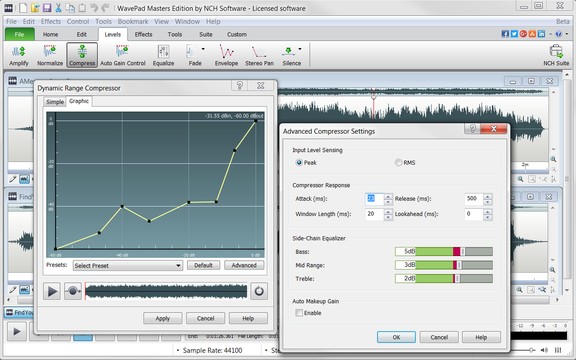
Task: Click the Release (ms) input field
Action: click(x=474, y=199)
